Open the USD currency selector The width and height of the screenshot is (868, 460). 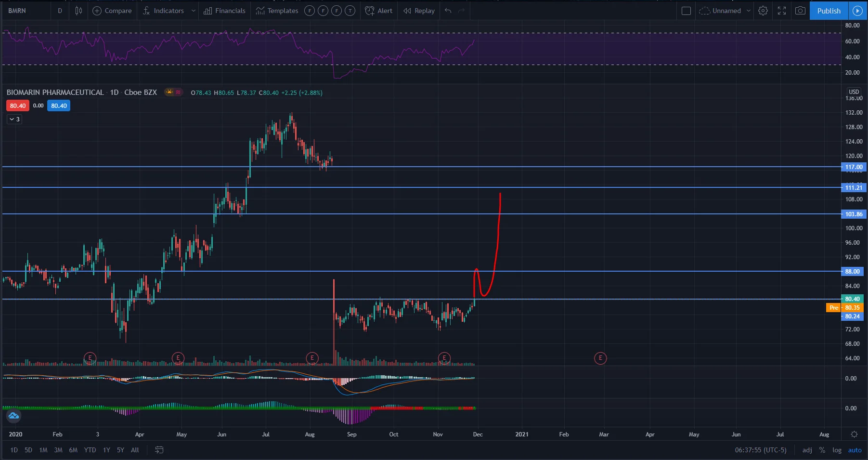854,92
